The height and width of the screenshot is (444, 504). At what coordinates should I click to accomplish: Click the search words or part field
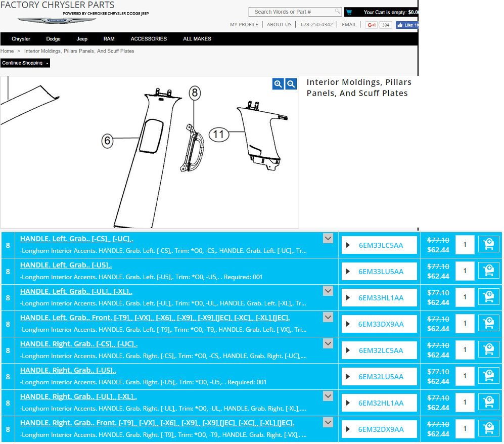(294, 12)
